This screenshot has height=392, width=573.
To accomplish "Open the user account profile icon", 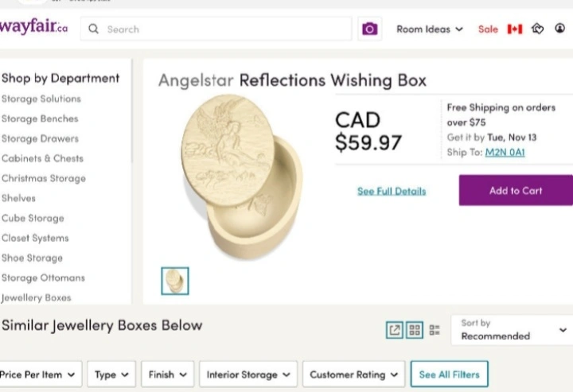I will (560, 29).
